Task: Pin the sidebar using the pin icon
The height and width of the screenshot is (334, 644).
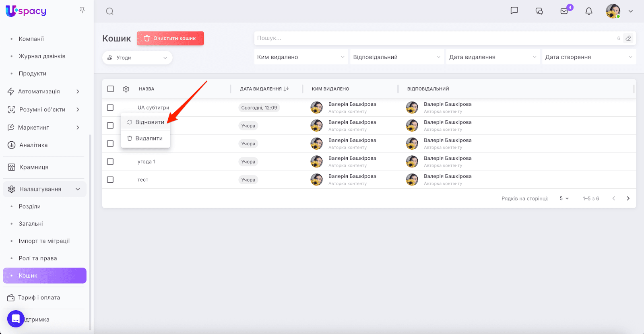Action: [x=82, y=10]
